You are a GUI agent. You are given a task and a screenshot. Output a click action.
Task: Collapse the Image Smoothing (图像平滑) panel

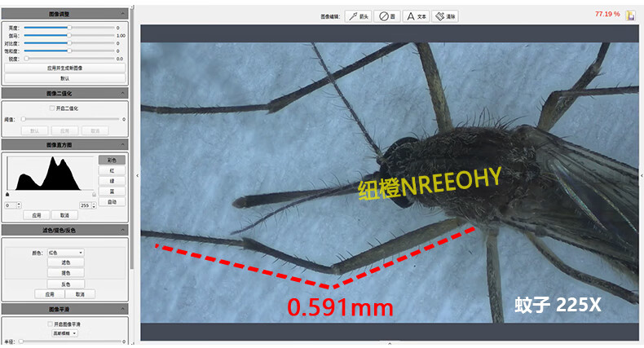pyautogui.click(x=123, y=309)
